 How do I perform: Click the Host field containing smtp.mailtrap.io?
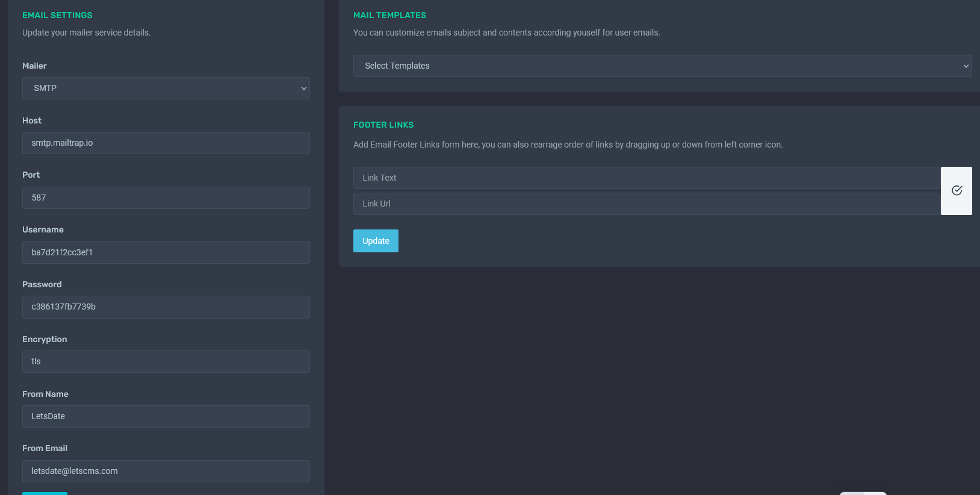pyautogui.click(x=166, y=143)
